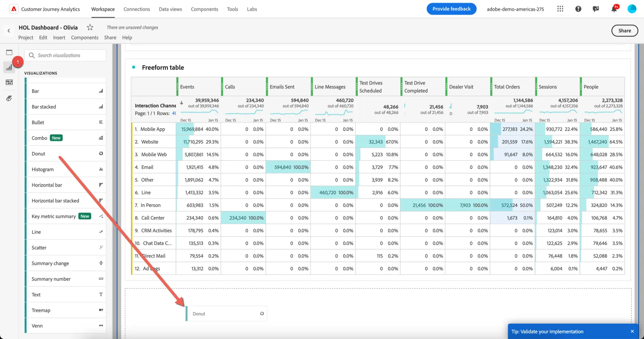Image resolution: width=644 pixels, height=339 pixels.
Task: Open the Visualizations icon in left rail
Action: pos(9,68)
